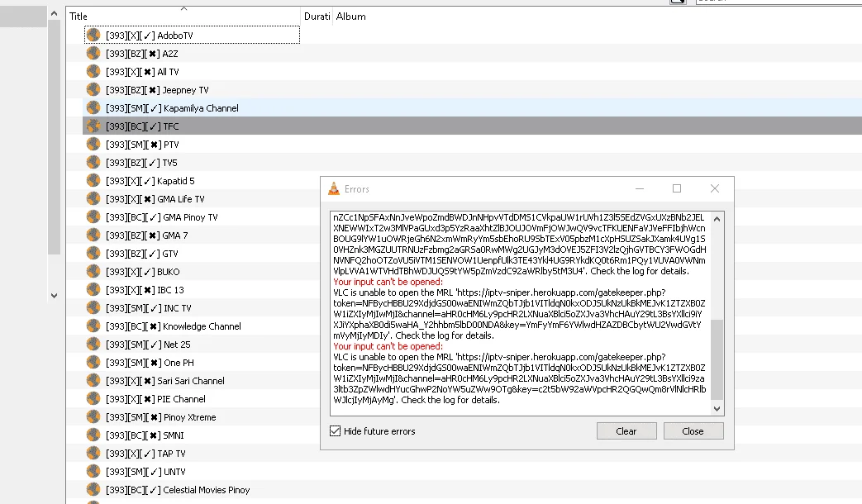Minimize the Errors dialog window
This screenshot has width=862, height=504.
click(x=640, y=188)
